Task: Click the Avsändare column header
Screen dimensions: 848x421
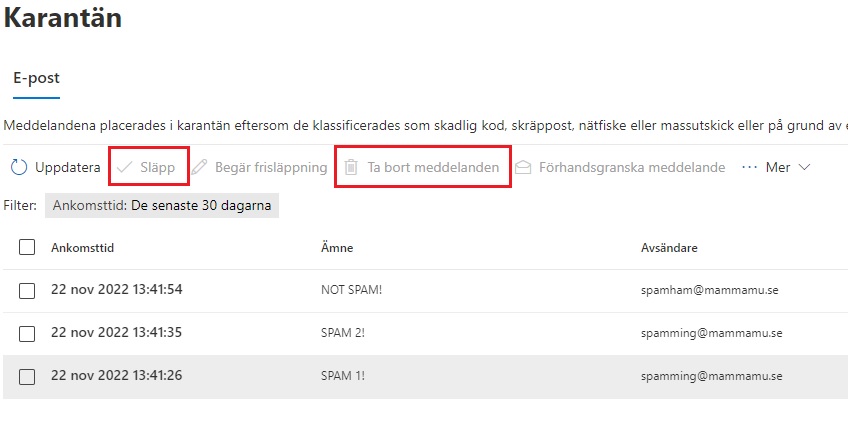Action: [669, 247]
